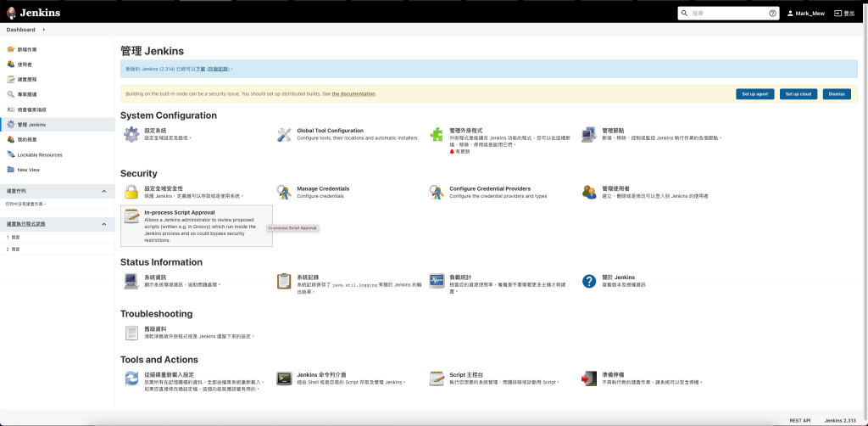
Task: Open 'the documentation' link in warning
Action: coord(353,93)
